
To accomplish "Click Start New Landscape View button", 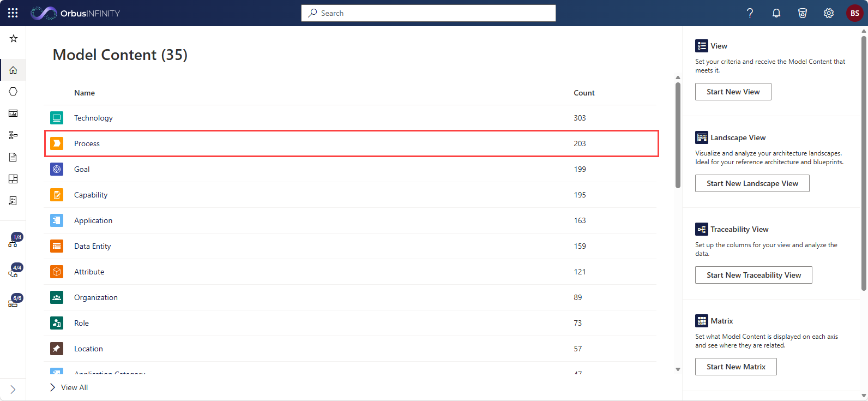I will pyautogui.click(x=752, y=183).
